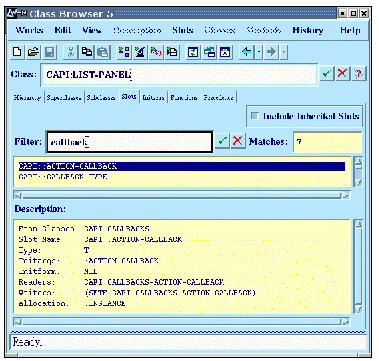Viewport: 379px width, 361px height.
Task: Switch to the Superclasses tab
Action: pos(63,98)
